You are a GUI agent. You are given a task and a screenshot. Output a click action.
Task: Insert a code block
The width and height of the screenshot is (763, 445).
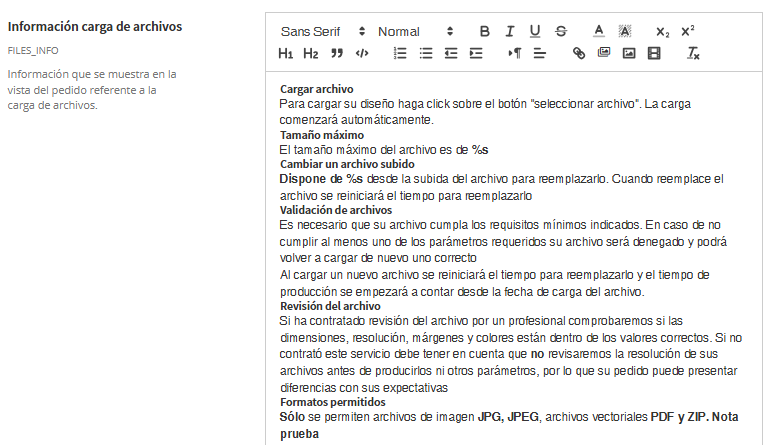click(x=361, y=53)
